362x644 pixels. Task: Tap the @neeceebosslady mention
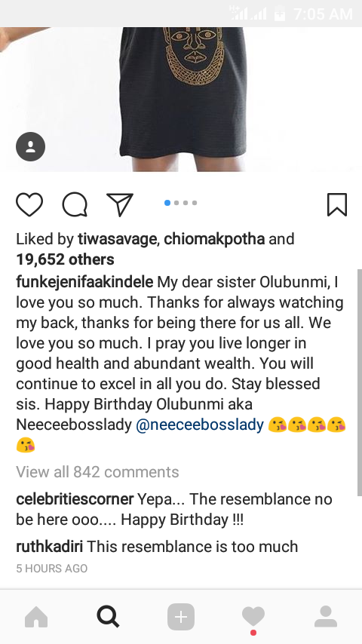(199, 425)
